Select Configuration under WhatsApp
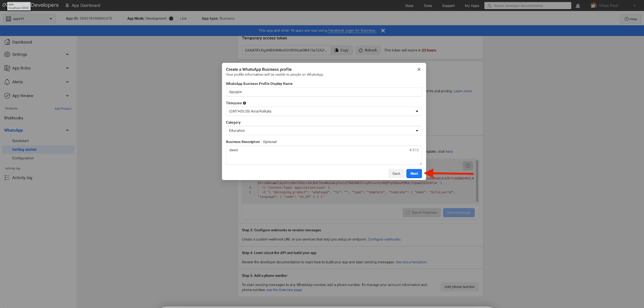The width and height of the screenshot is (644, 308). coord(23,158)
